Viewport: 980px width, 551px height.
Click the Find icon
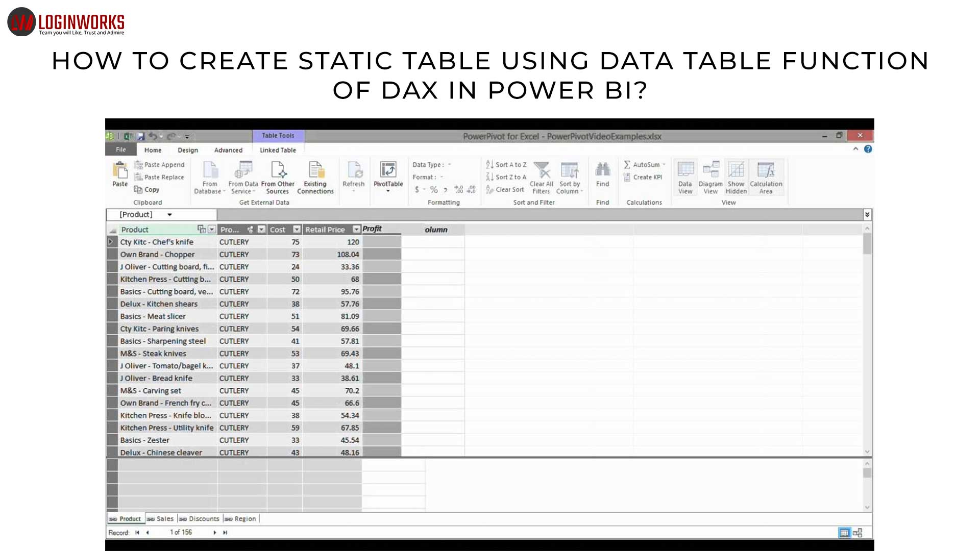tap(602, 173)
